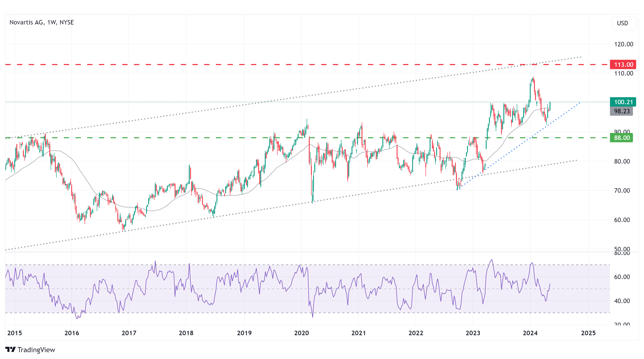Click the 2019 label on time axis

[x=244, y=333]
